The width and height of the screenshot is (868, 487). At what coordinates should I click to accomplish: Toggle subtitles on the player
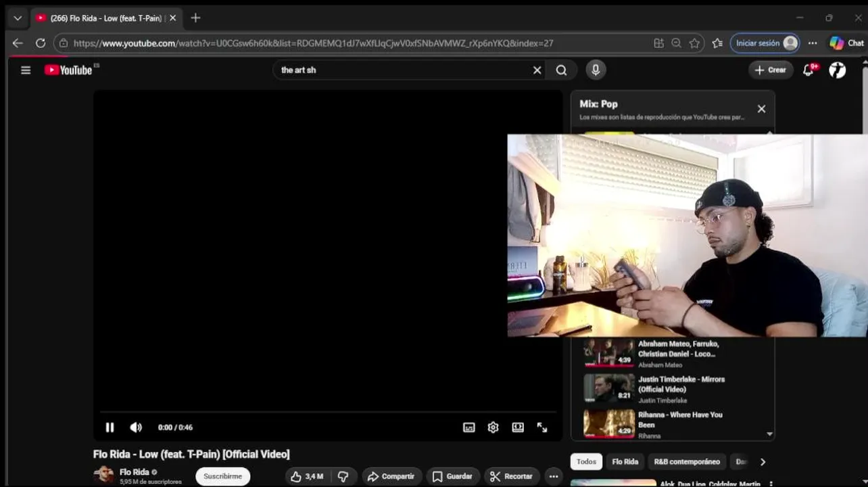[468, 427]
